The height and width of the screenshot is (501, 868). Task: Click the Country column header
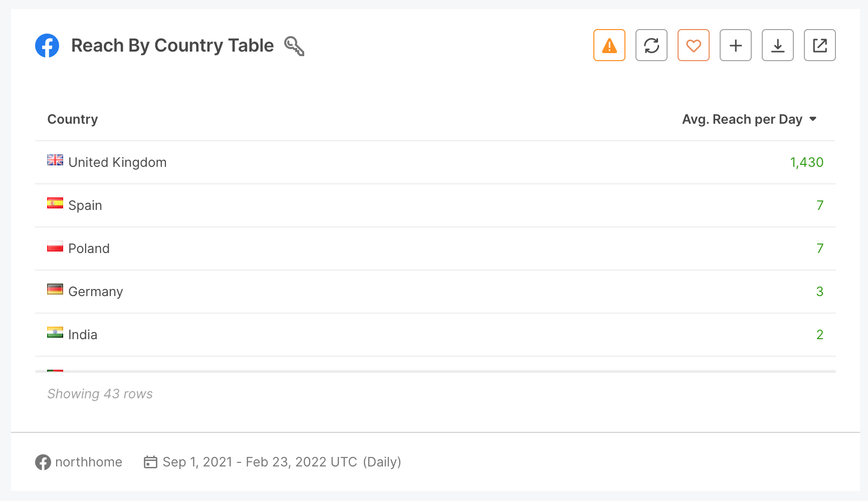tap(73, 119)
